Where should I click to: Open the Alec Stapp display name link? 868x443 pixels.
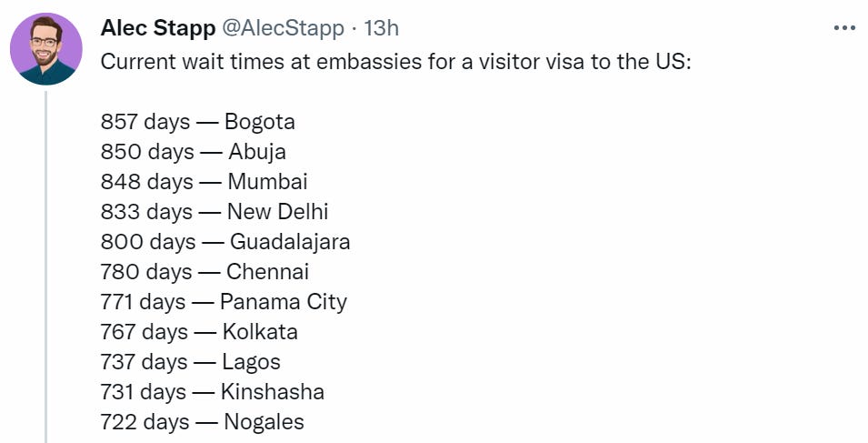coord(157,28)
